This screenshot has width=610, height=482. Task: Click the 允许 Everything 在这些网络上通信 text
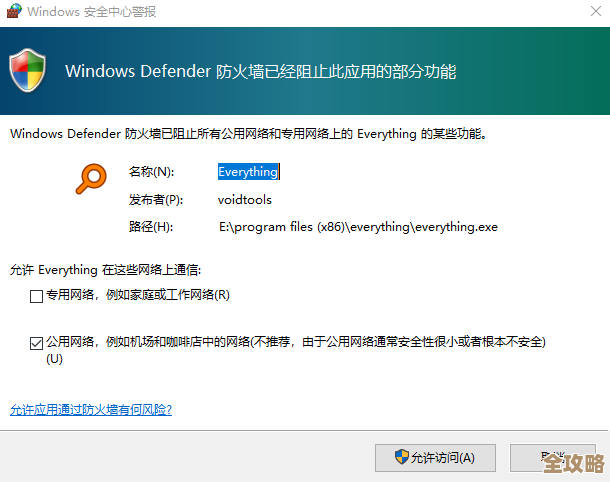tap(105, 270)
